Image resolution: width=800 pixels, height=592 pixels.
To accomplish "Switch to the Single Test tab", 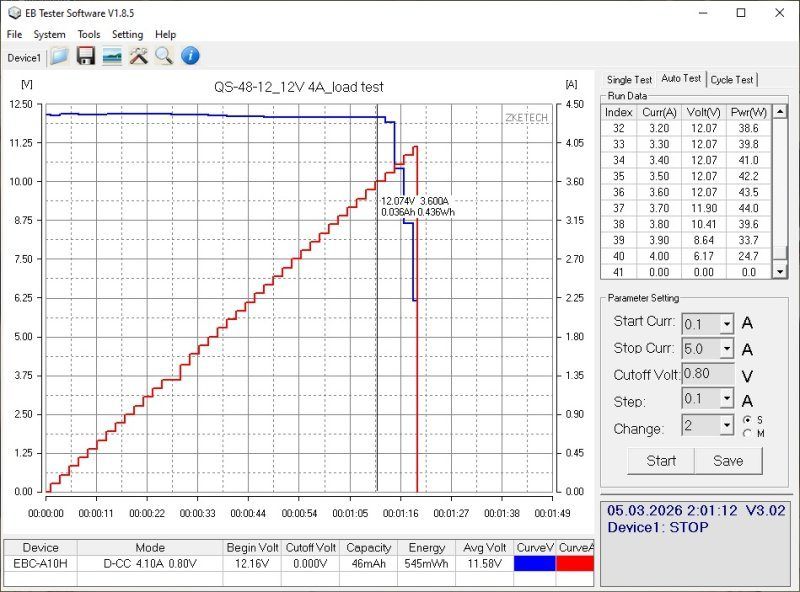I will coord(629,80).
